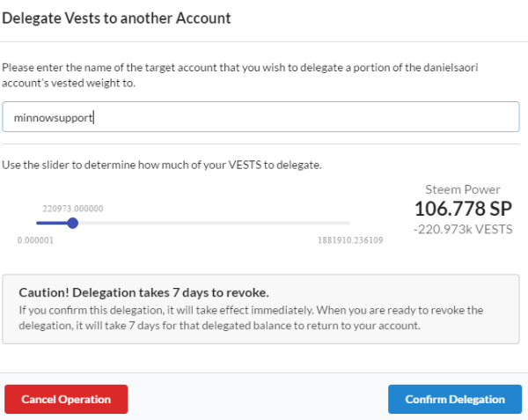Click the empty right side of the account field

coord(396,116)
